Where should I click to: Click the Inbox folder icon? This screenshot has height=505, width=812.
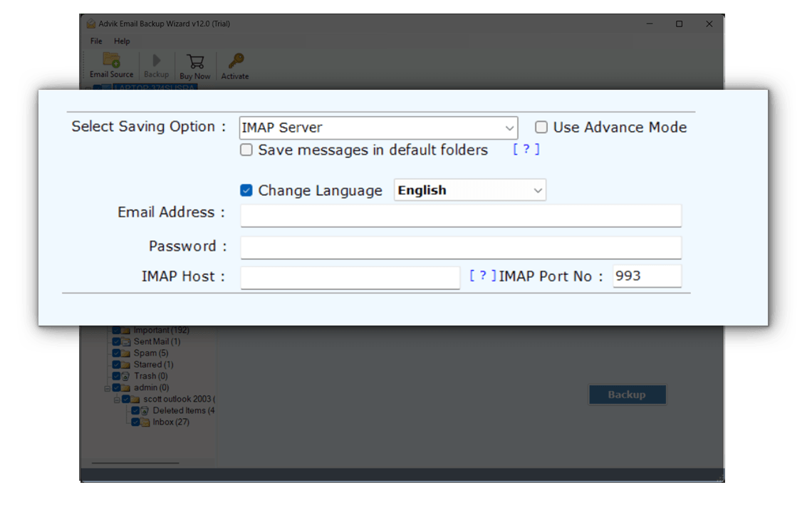(x=145, y=422)
